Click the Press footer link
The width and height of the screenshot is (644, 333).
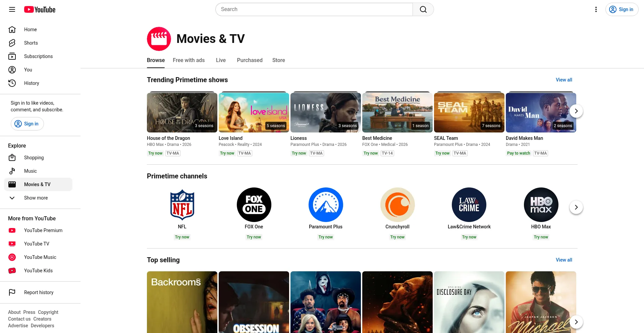tap(29, 312)
